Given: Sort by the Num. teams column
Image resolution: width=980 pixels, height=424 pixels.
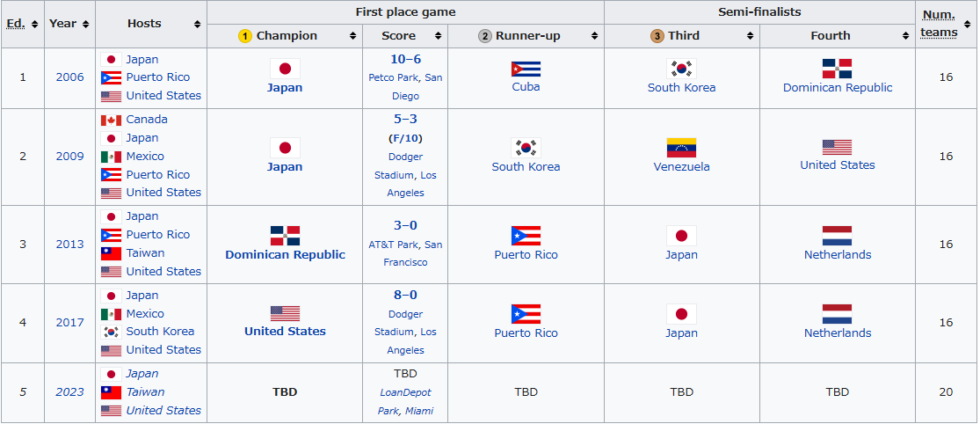Looking at the screenshot, I should coord(964,24).
